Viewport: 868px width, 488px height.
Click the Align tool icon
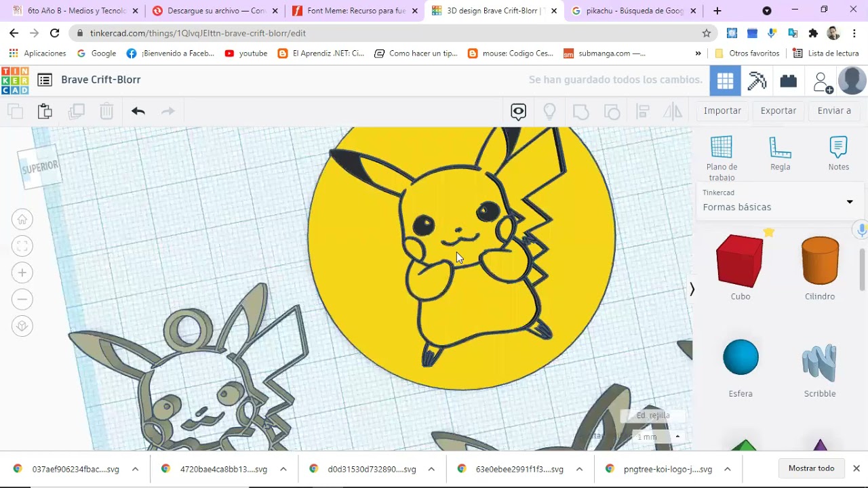(642, 111)
